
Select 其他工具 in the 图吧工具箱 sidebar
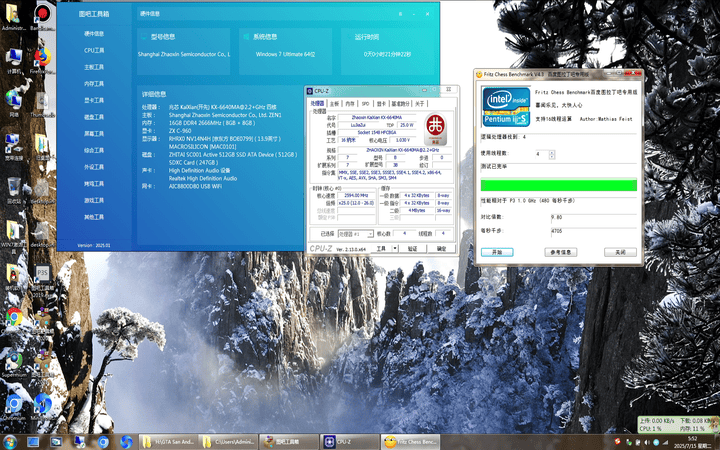coord(94,217)
